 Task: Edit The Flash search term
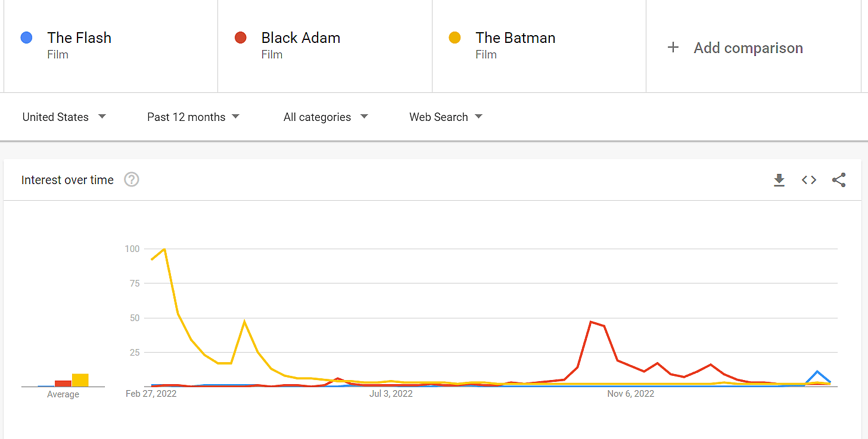[79, 38]
